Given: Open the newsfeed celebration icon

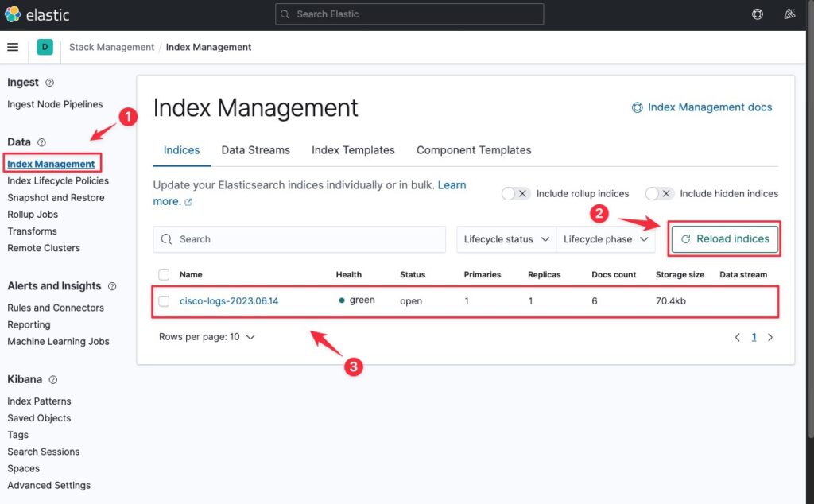Looking at the screenshot, I should coord(789,14).
